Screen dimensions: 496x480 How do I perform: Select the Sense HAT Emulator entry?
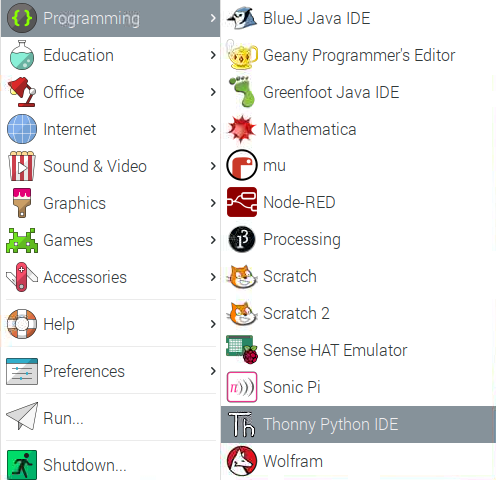click(358, 350)
